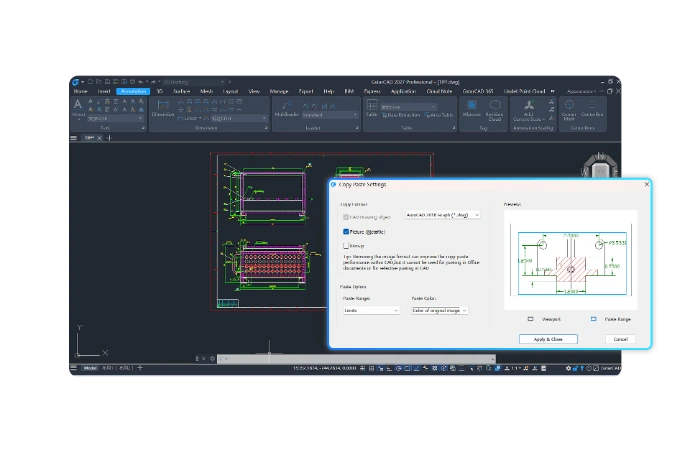
Task: Toggle the CAD Drawing object checkbox
Action: [x=346, y=217]
